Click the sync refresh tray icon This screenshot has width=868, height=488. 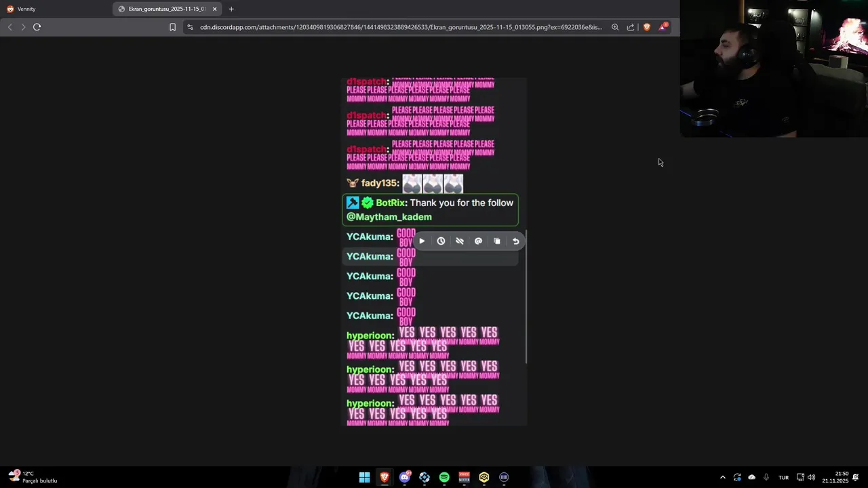click(x=737, y=477)
